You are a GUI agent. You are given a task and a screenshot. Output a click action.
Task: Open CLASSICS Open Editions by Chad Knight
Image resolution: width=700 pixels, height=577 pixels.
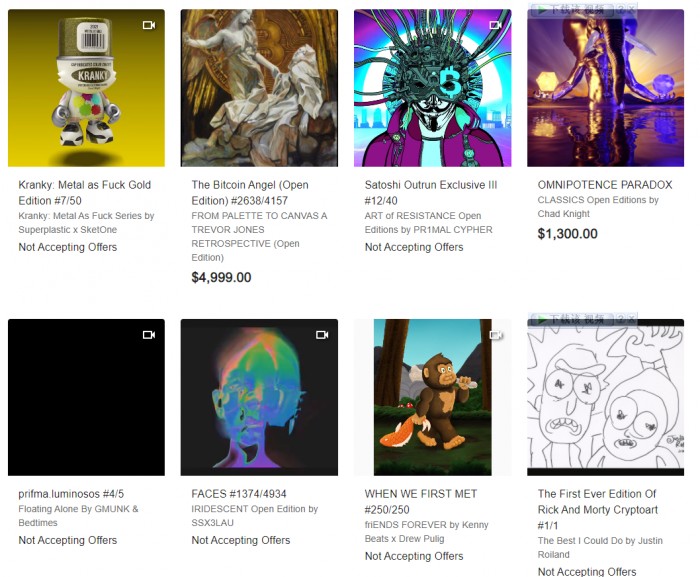pos(598,207)
